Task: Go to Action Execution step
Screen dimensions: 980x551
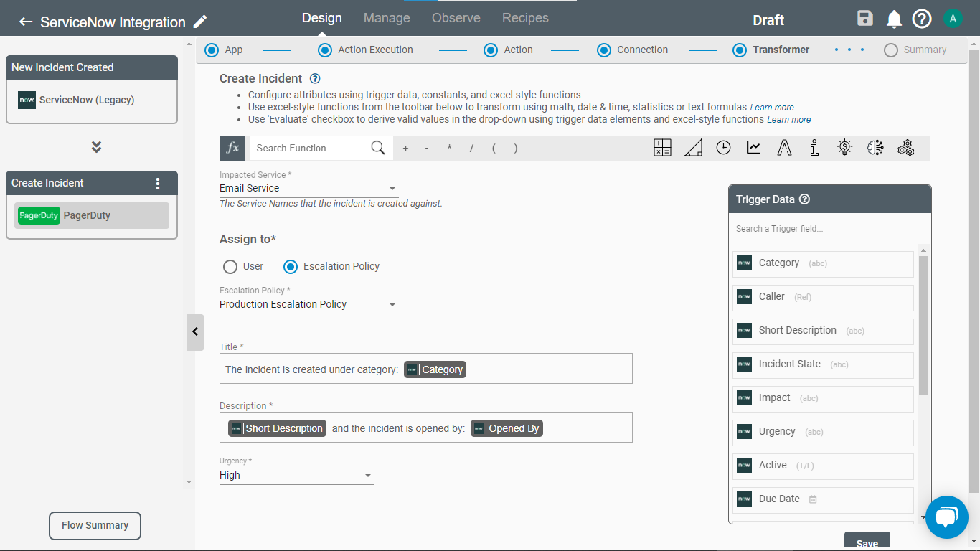Action: coord(365,50)
